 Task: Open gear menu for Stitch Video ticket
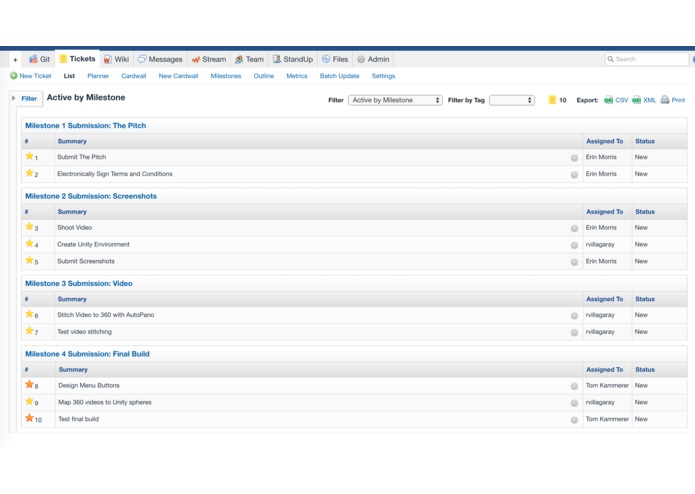coord(574,315)
